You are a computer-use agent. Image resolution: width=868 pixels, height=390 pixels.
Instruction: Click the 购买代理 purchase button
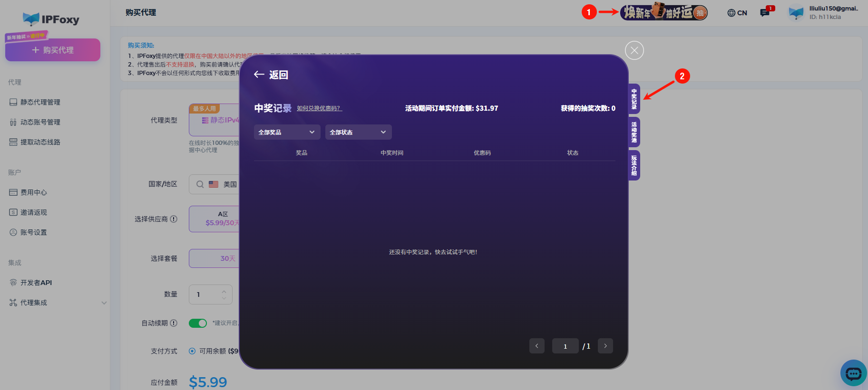pyautogui.click(x=53, y=50)
